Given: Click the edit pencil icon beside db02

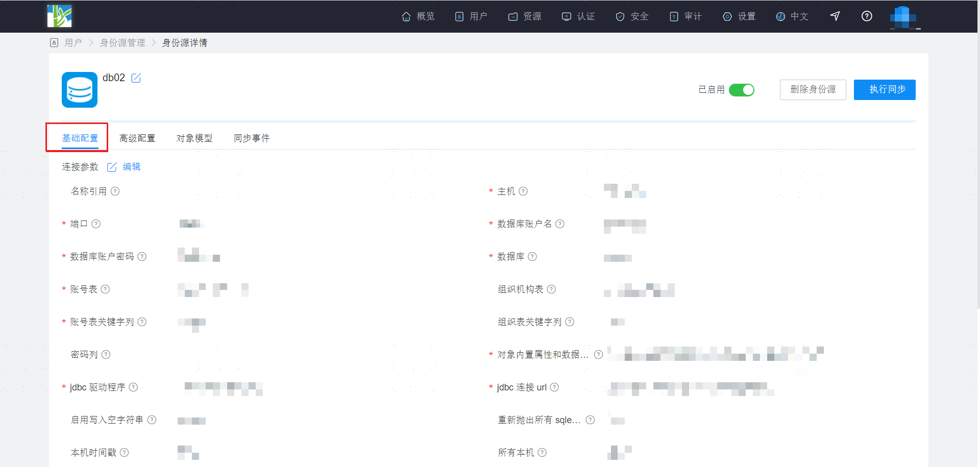Looking at the screenshot, I should (136, 78).
